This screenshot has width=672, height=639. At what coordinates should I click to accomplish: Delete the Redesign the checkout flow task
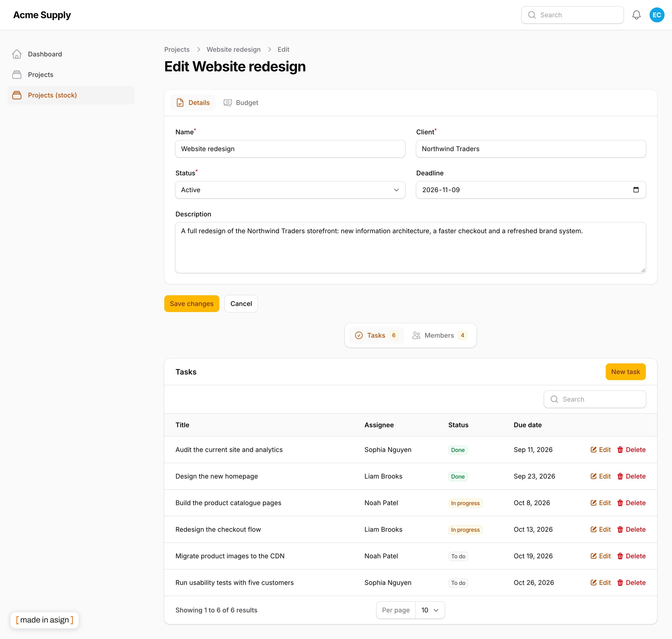tap(631, 529)
